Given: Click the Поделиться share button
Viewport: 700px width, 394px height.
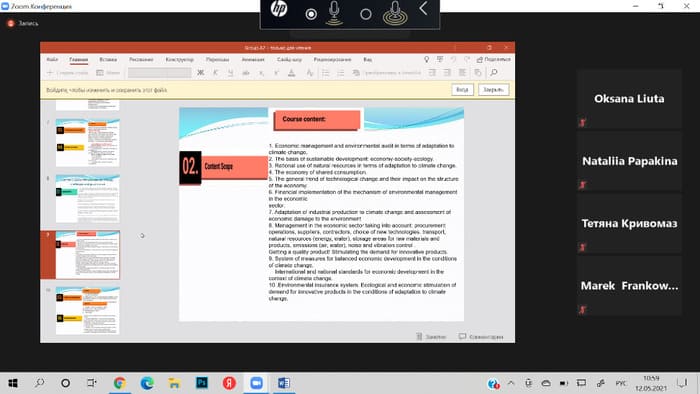Looking at the screenshot, I should pos(494,59).
